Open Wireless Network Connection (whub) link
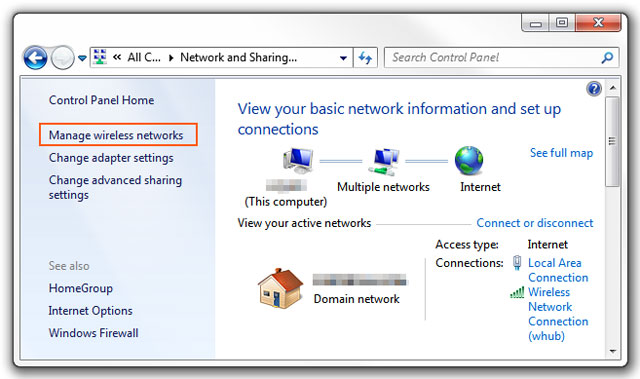Screen dimensions: 640x379 pos(558,314)
